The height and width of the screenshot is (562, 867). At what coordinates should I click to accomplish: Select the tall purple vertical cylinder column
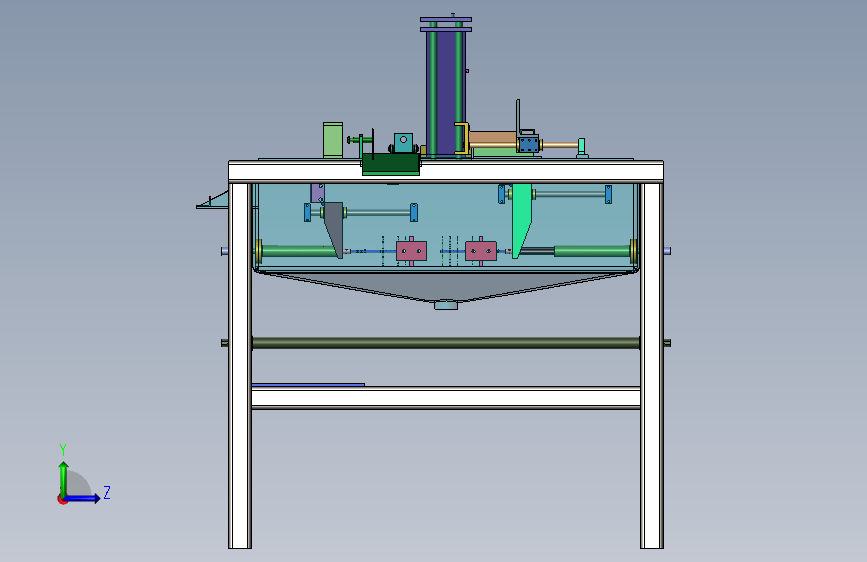(x=446, y=93)
